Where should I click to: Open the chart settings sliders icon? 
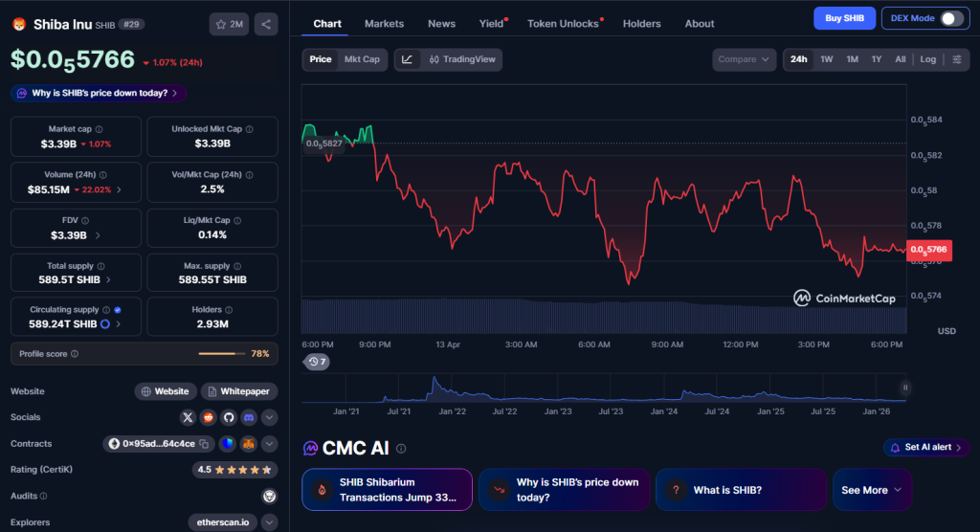coord(956,59)
